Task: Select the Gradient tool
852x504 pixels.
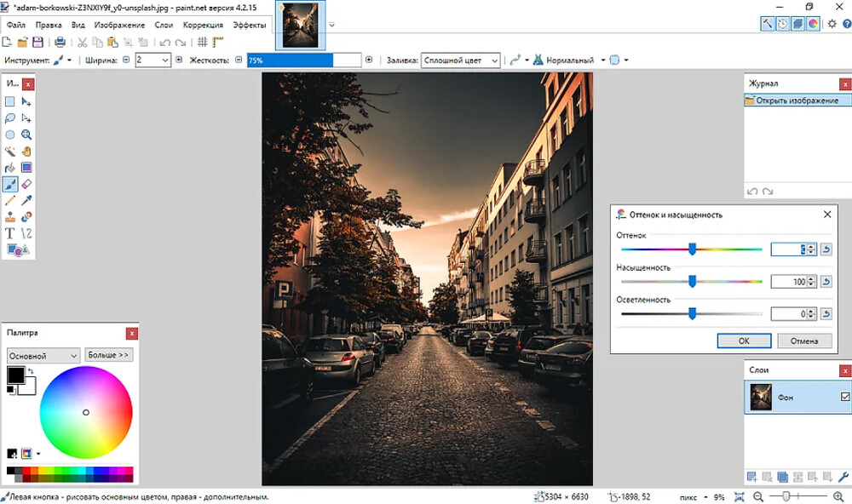Action: point(26,168)
